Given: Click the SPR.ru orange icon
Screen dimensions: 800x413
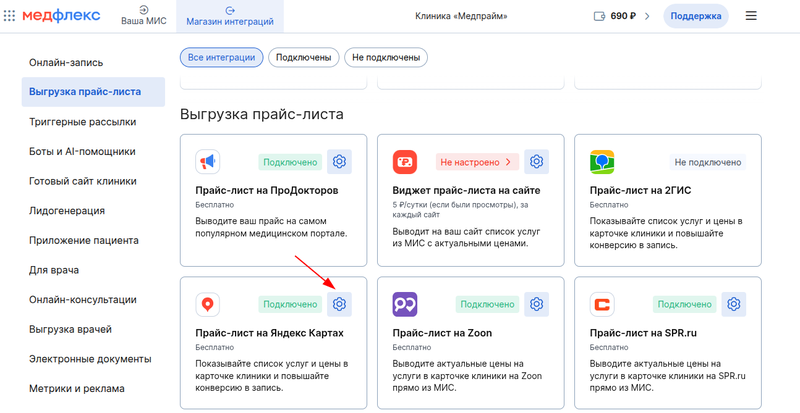Looking at the screenshot, I should (x=602, y=304).
